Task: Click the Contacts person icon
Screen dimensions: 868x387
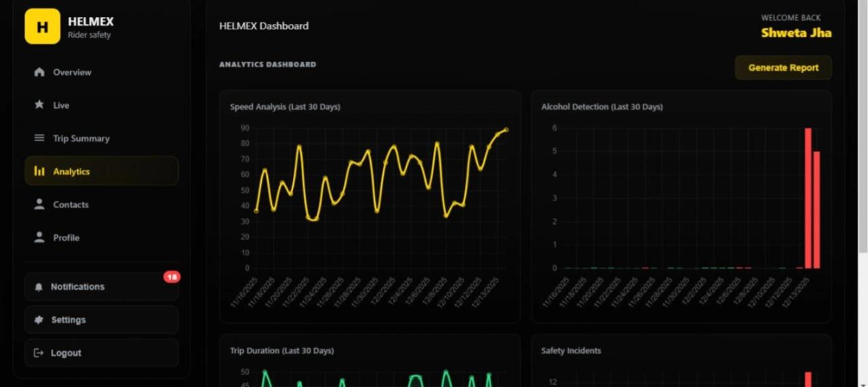Action: tap(39, 204)
